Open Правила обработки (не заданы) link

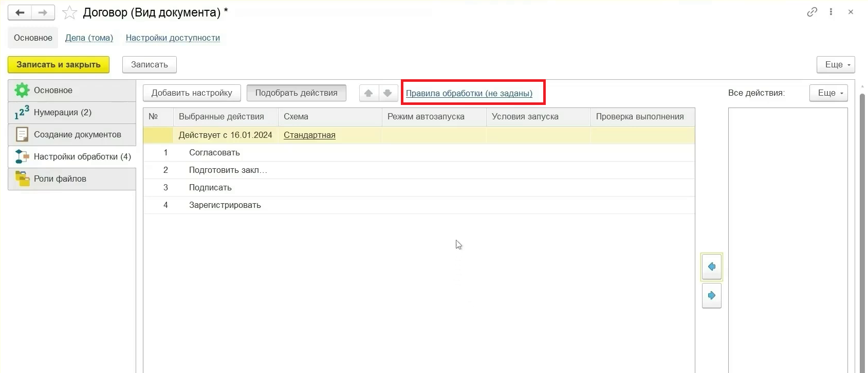click(x=469, y=94)
